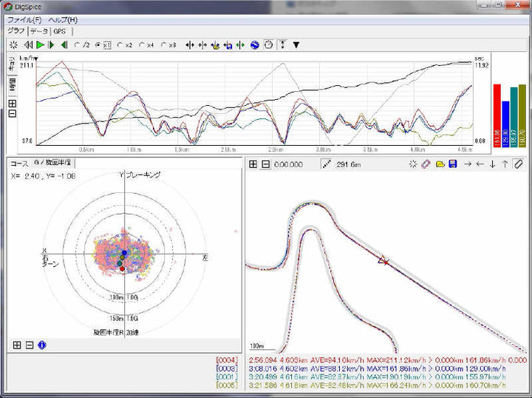Viewport: 532px width, 398px height.
Task: Rewind playback with the double-left arrow
Action: coord(28,45)
